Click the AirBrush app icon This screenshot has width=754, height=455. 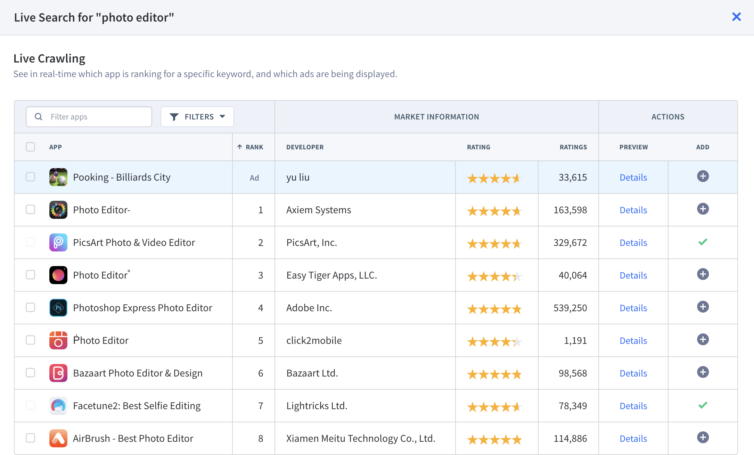[x=58, y=438]
